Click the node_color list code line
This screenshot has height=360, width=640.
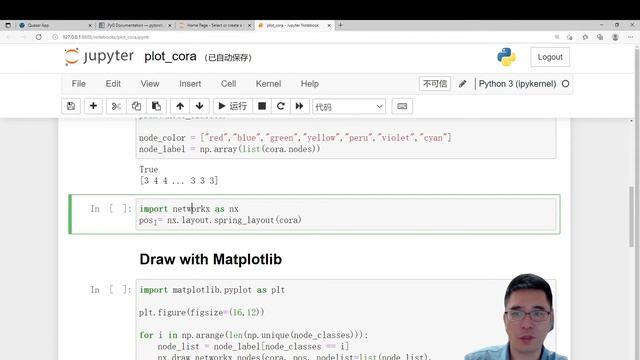(x=295, y=138)
